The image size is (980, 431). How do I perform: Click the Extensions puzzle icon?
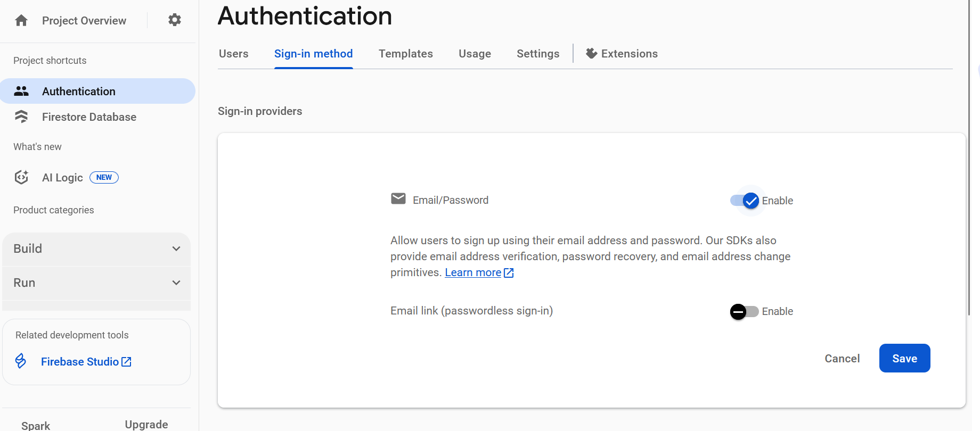[591, 53]
